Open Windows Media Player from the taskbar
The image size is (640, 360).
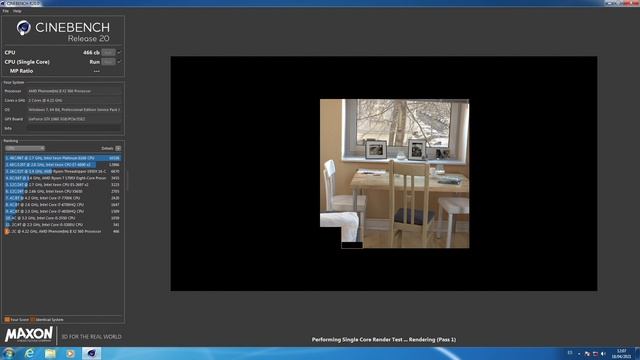pos(71,353)
